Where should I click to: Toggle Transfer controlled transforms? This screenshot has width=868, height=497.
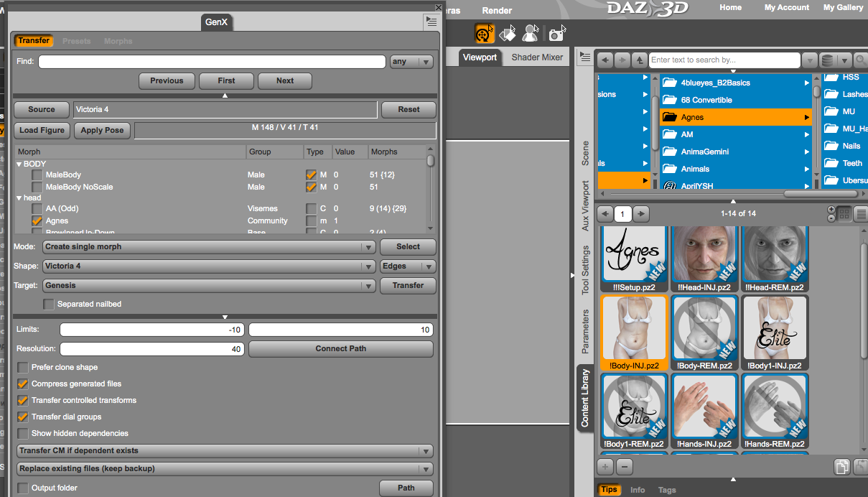click(x=23, y=400)
